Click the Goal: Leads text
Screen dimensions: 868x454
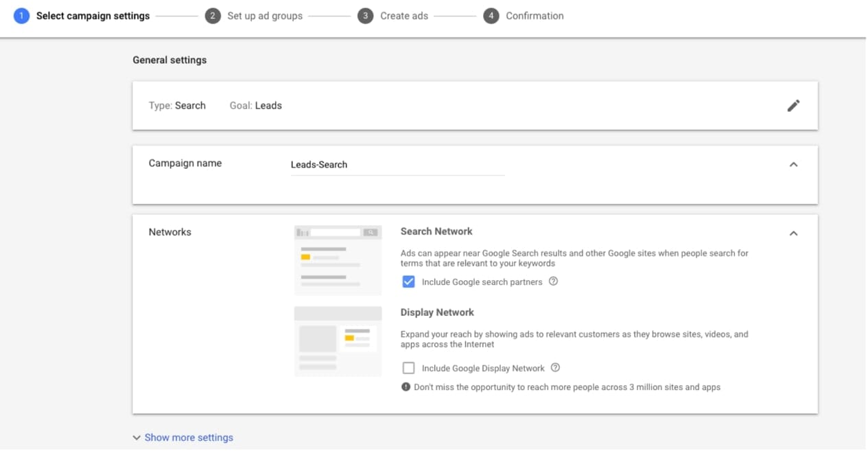tap(255, 106)
